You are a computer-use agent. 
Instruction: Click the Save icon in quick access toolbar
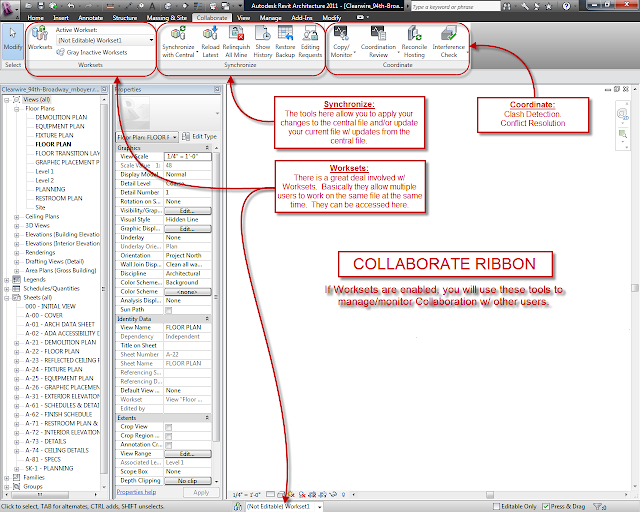(x=40, y=6)
